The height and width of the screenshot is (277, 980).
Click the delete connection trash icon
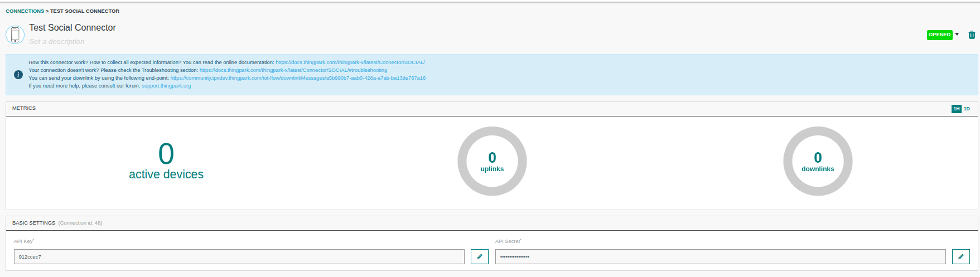[971, 35]
